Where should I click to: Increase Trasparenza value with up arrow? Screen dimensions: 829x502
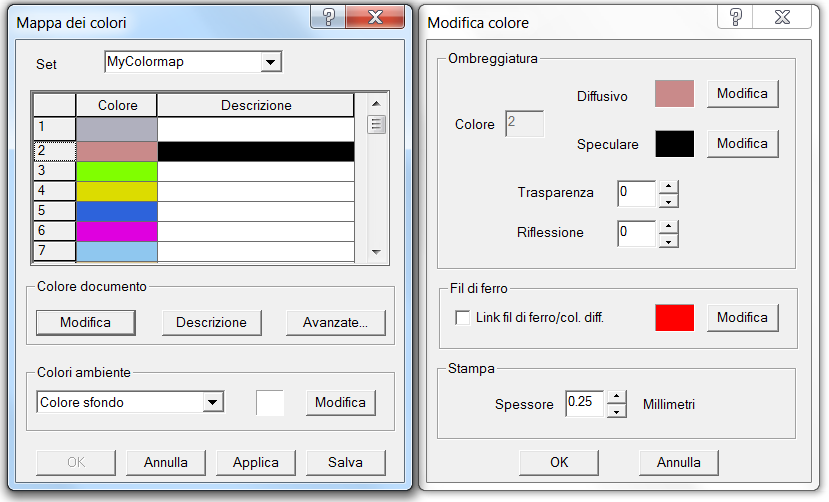click(x=669, y=186)
